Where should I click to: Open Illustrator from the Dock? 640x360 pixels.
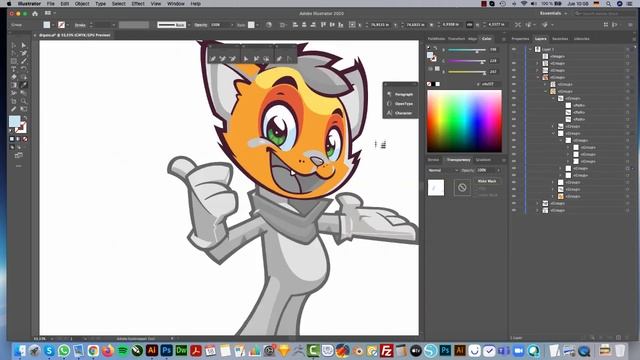point(152,350)
